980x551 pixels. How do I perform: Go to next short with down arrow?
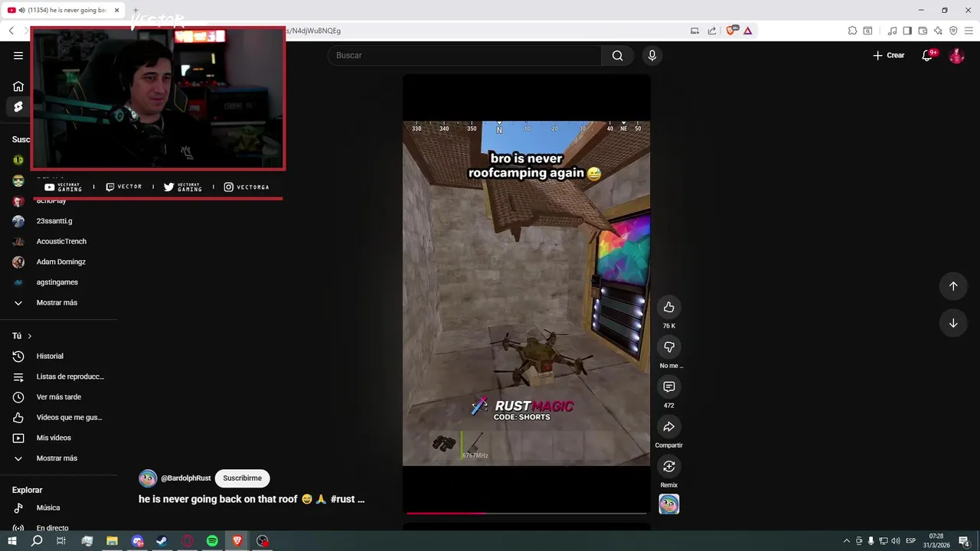click(953, 323)
